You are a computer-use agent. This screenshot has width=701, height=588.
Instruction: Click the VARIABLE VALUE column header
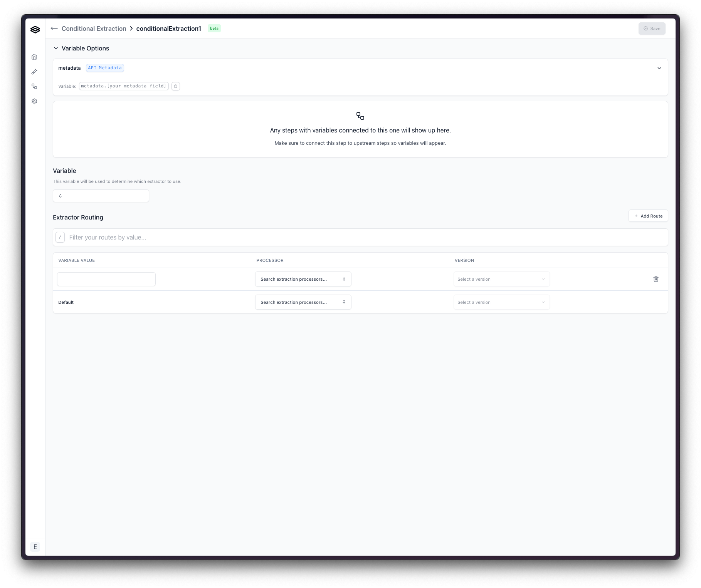coord(77,261)
